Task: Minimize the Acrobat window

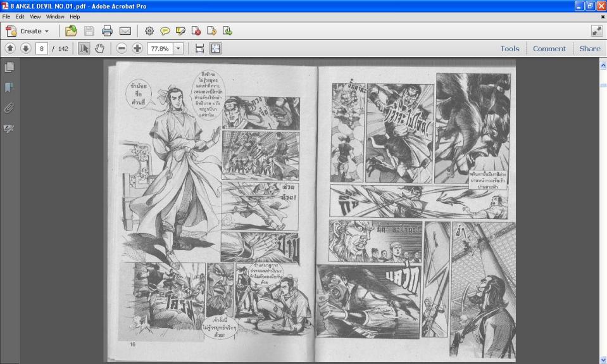Action: [579, 6]
